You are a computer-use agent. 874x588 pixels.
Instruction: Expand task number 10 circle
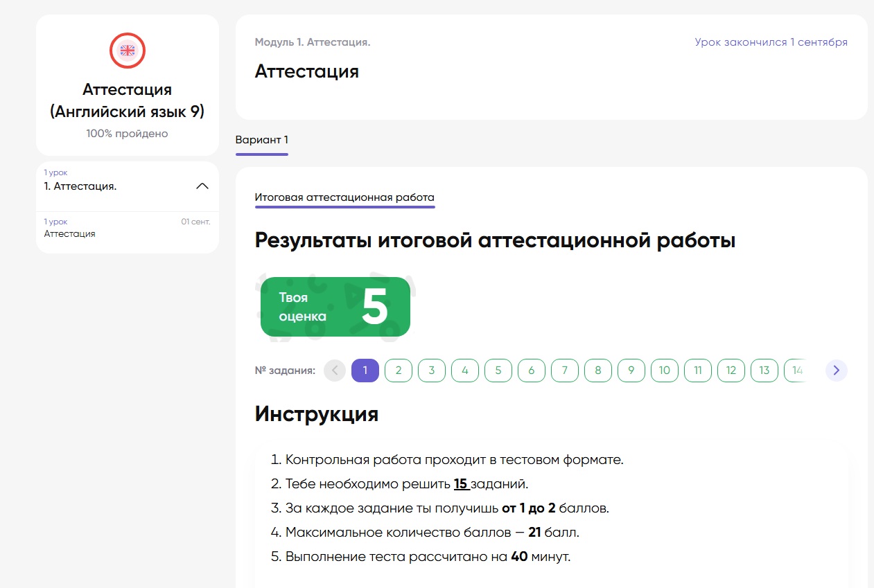tap(664, 371)
